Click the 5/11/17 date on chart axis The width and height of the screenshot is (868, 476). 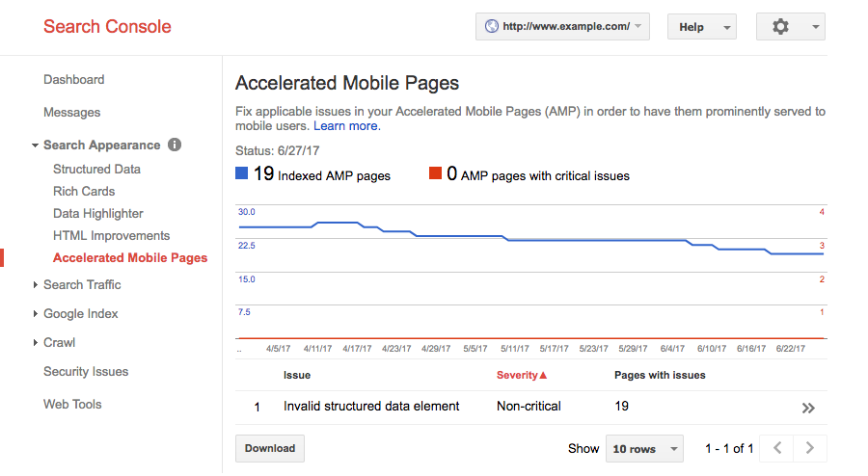pos(515,349)
